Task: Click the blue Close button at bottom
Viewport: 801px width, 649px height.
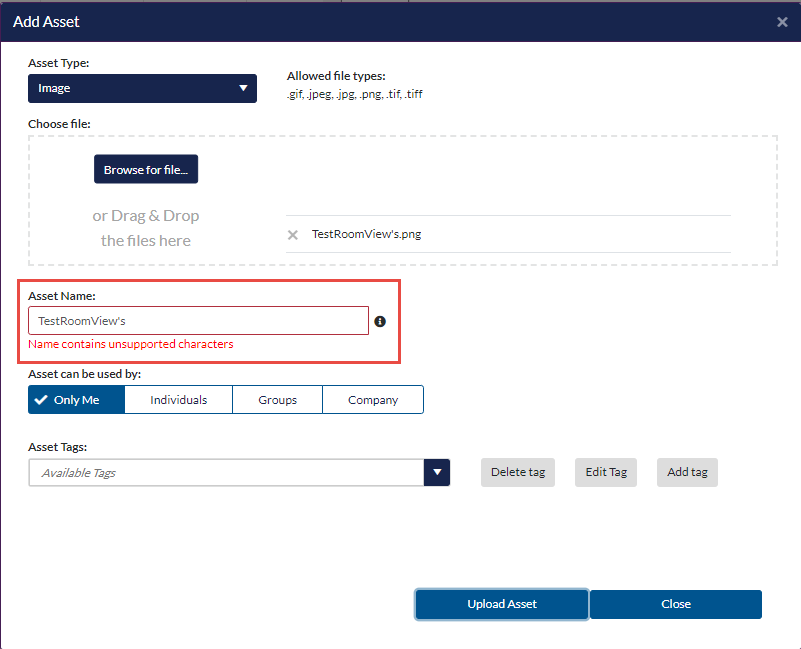Action: (675, 604)
